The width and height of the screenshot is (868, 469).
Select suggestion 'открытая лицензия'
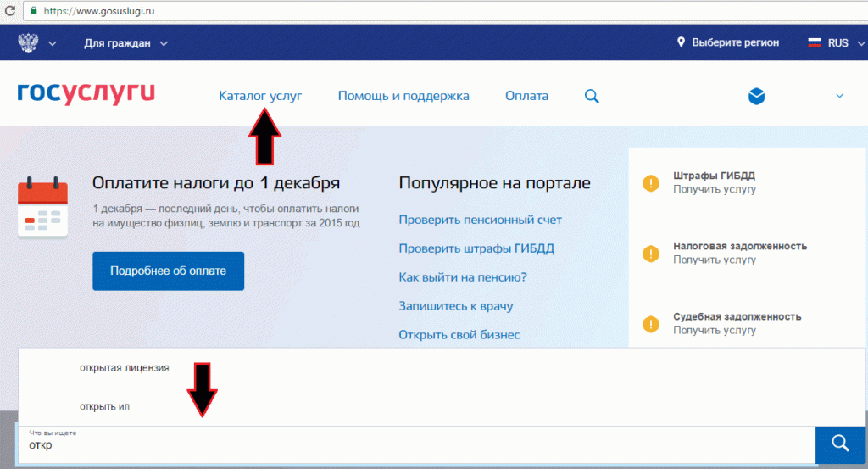[x=124, y=368]
